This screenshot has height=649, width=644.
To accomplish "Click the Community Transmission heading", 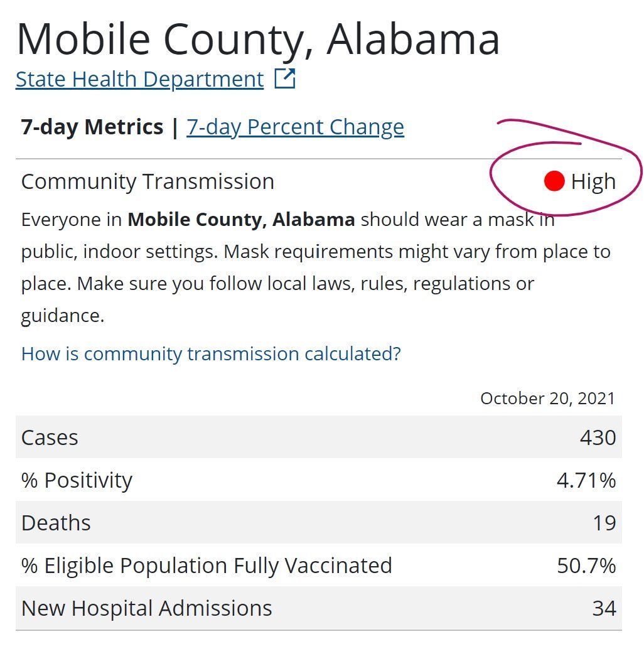I will click(x=148, y=181).
